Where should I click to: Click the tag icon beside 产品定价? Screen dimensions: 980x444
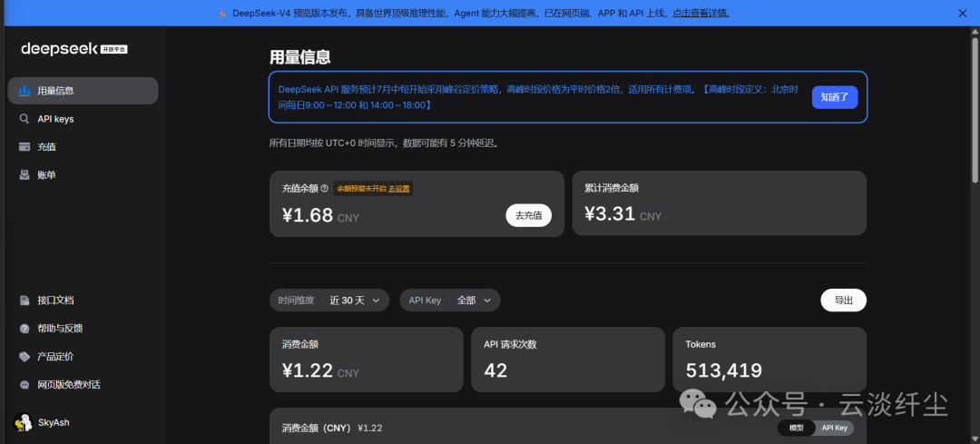click(24, 357)
